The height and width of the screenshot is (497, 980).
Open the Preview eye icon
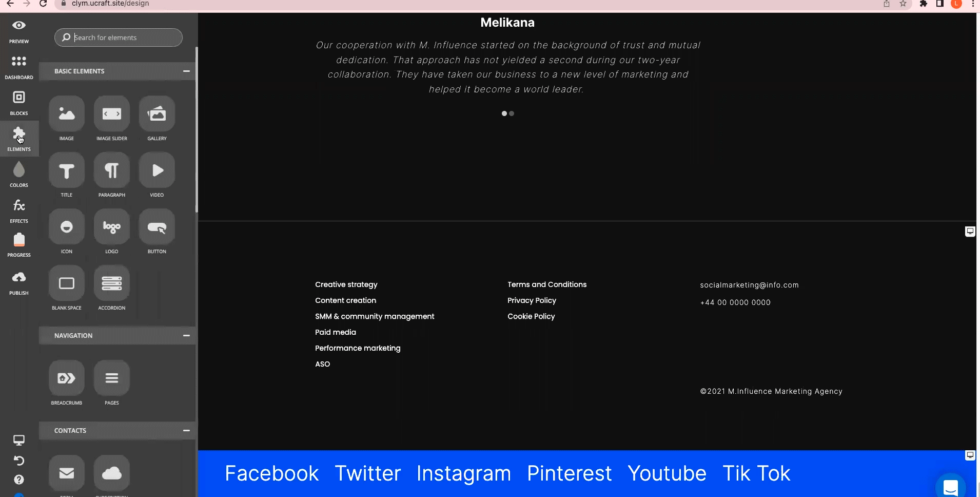click(x=19, y=26)
